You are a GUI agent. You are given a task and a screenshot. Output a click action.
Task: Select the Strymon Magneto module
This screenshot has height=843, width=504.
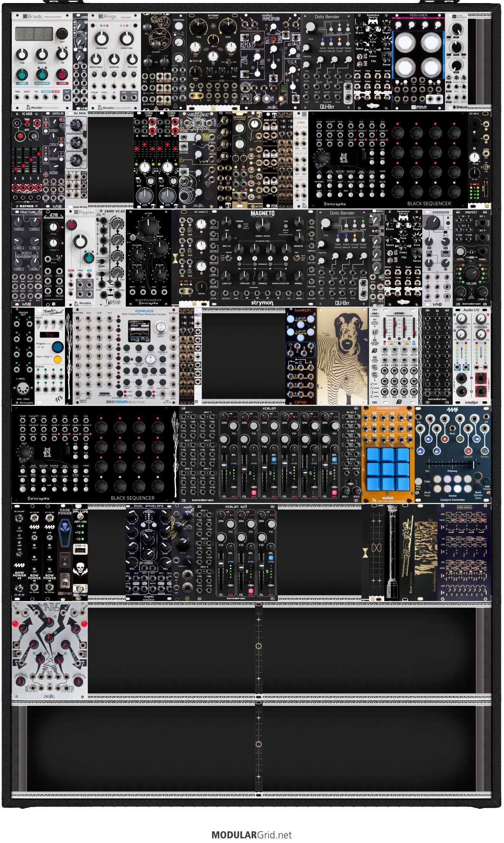263,258
